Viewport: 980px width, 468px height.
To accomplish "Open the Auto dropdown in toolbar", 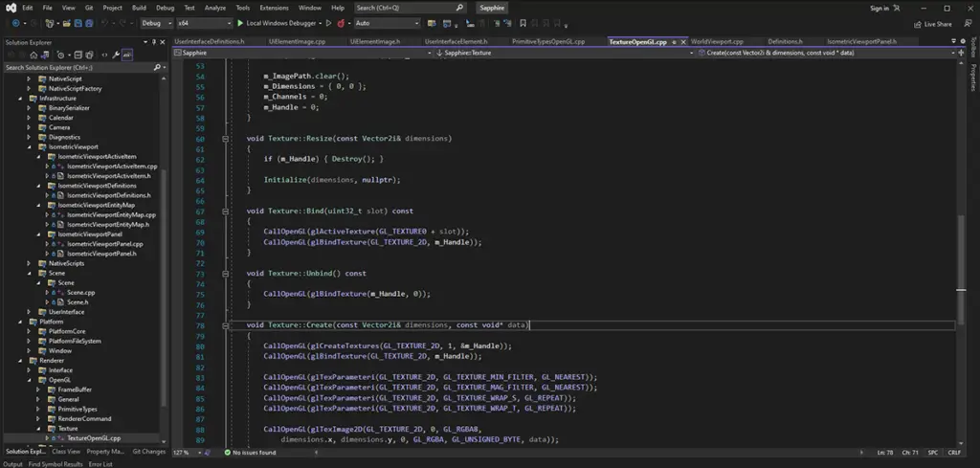I will 387,23.
